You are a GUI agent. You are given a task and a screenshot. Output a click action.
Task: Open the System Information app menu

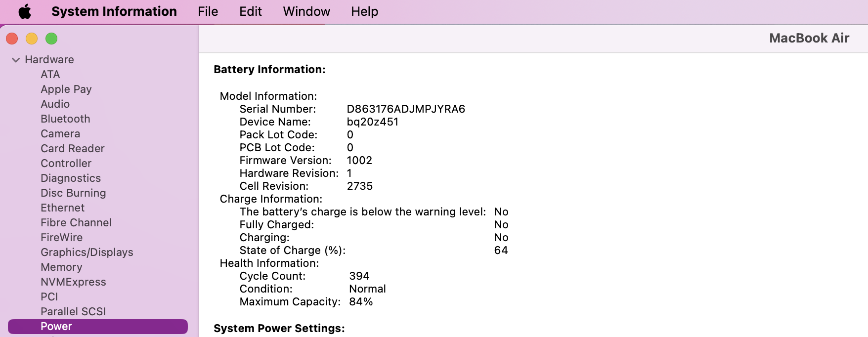point(114,11)
